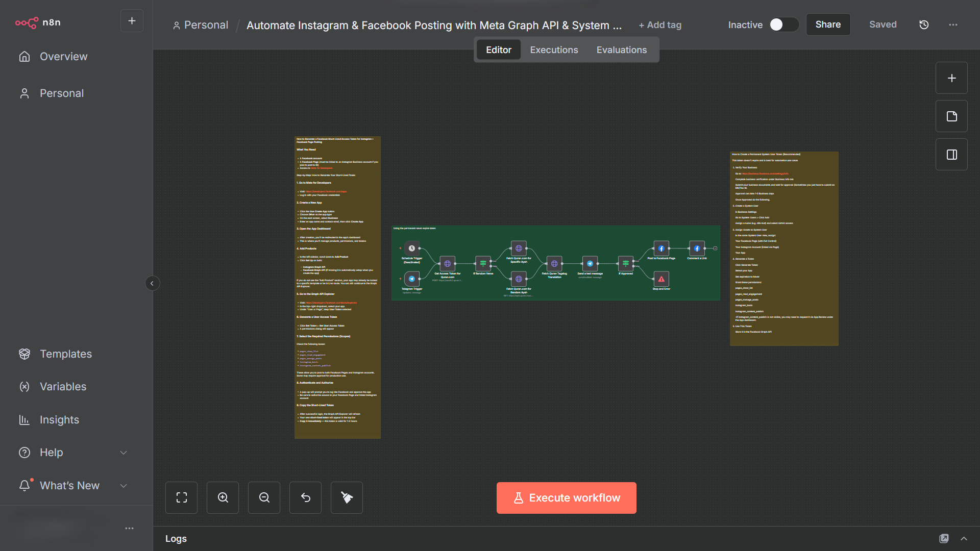Image resolution: width=980 pixels, height=551 pixels.
Task: Select the Stop and Error node
Action: (660, 279)
